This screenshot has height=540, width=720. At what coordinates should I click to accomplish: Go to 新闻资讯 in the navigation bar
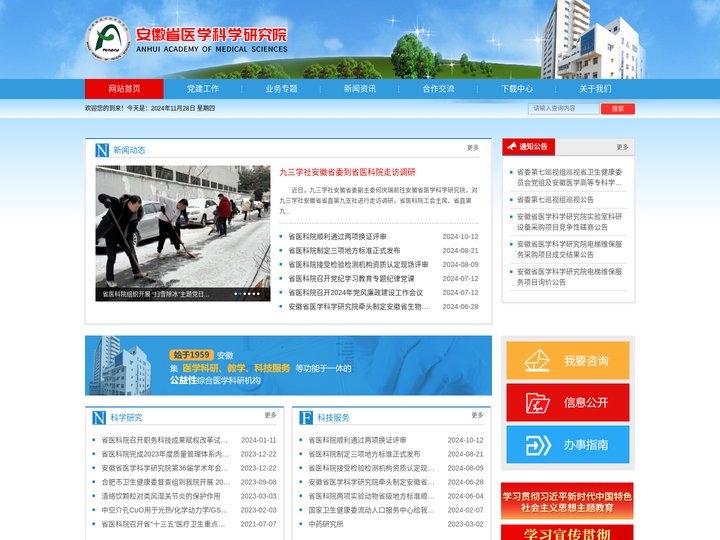[360, 89]
